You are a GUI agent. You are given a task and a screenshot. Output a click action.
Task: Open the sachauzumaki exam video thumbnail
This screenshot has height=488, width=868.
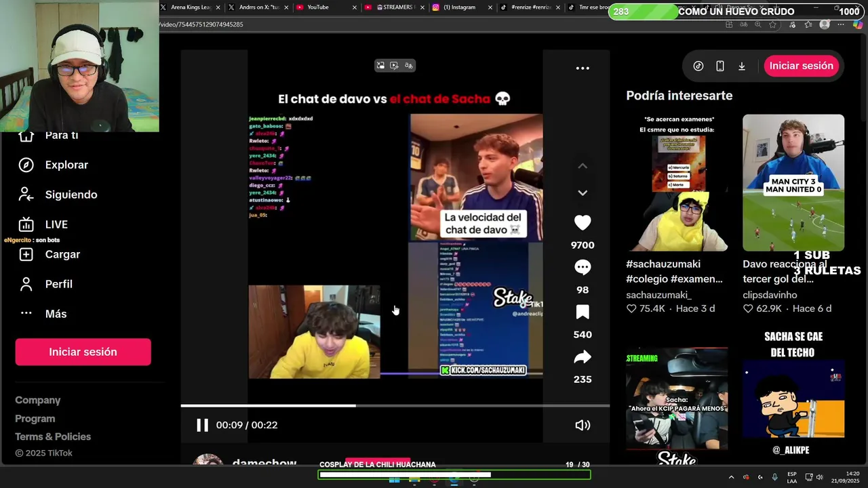tap(677, 182)
